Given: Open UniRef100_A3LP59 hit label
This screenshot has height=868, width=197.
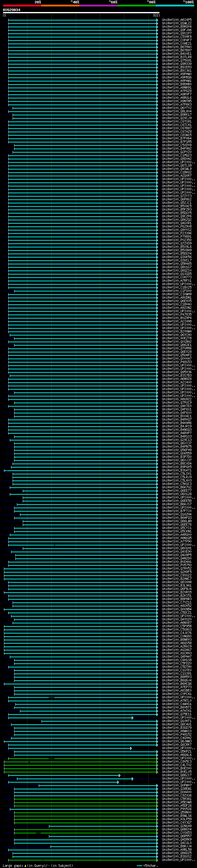Looking at the screenshot, I should pos(177,819).
